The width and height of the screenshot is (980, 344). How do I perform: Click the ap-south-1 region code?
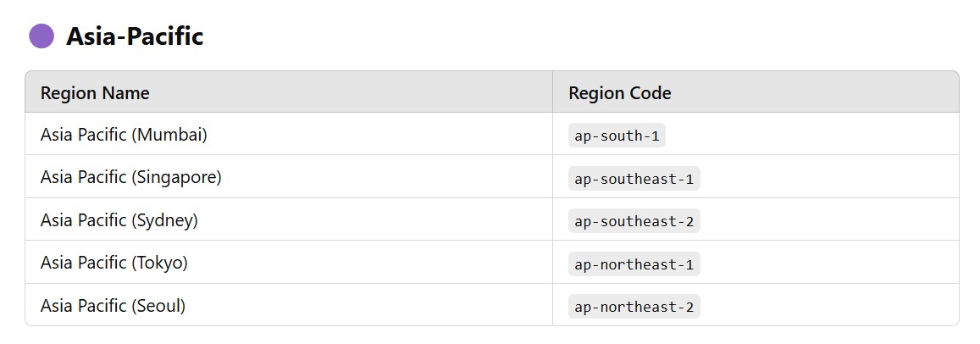pos(617,136)
